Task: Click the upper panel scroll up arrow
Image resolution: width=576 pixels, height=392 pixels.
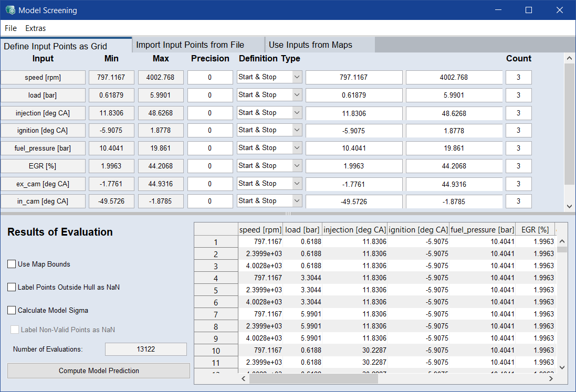Action: point(569,58)
